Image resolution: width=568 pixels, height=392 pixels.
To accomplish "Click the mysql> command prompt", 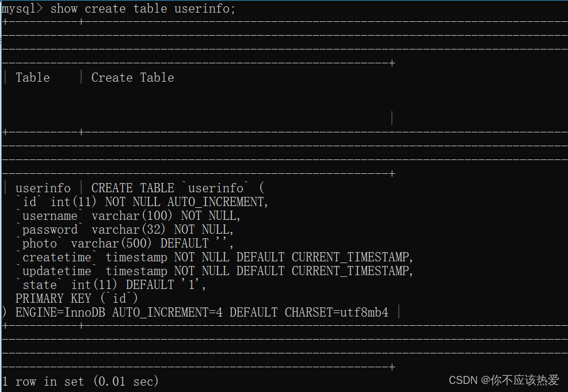I will 23,8.
